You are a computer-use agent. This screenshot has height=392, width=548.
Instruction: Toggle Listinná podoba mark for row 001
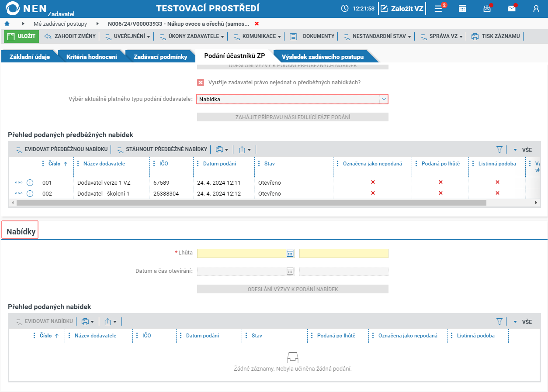pyautogui.click(x=497, y=182)
